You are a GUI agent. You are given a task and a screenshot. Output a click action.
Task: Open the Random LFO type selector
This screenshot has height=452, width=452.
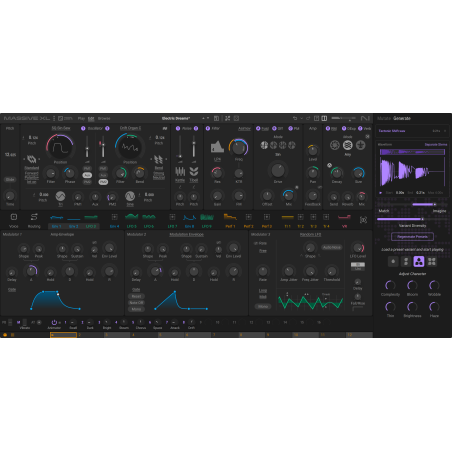pos(310,234)
